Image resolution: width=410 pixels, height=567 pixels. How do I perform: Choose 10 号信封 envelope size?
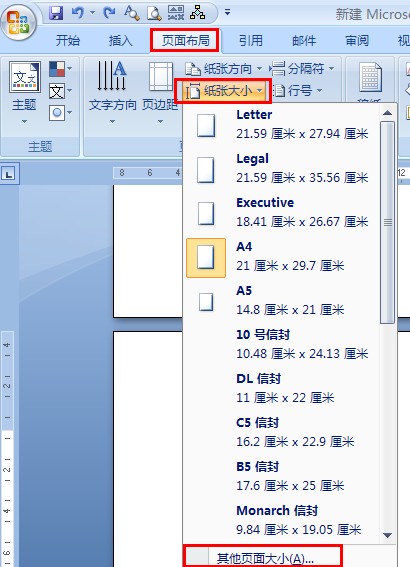(281, 345)
